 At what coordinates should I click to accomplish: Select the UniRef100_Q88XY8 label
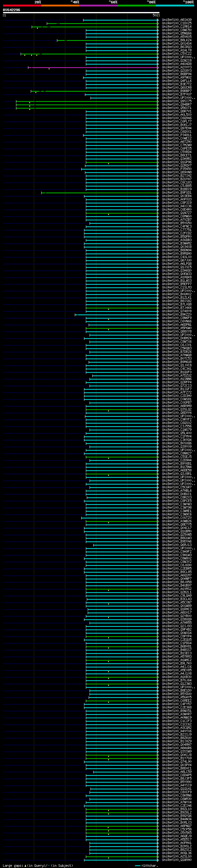[176, 332]
